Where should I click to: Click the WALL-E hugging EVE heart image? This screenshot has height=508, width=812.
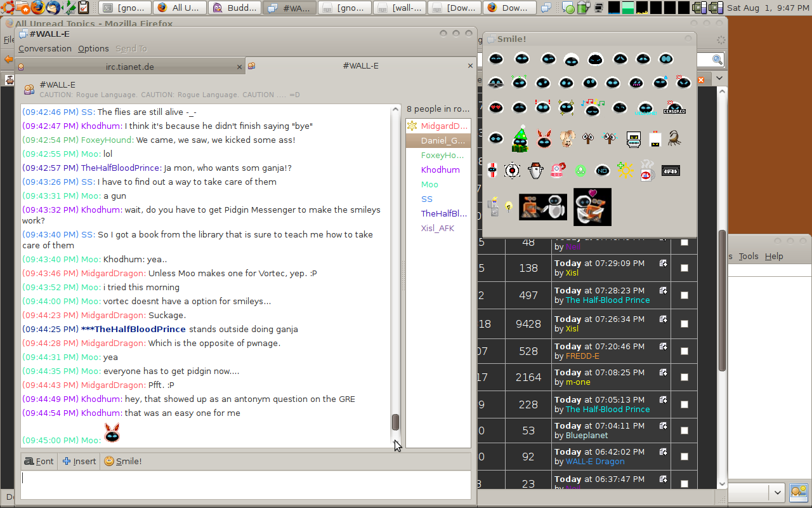pos(593,206)
